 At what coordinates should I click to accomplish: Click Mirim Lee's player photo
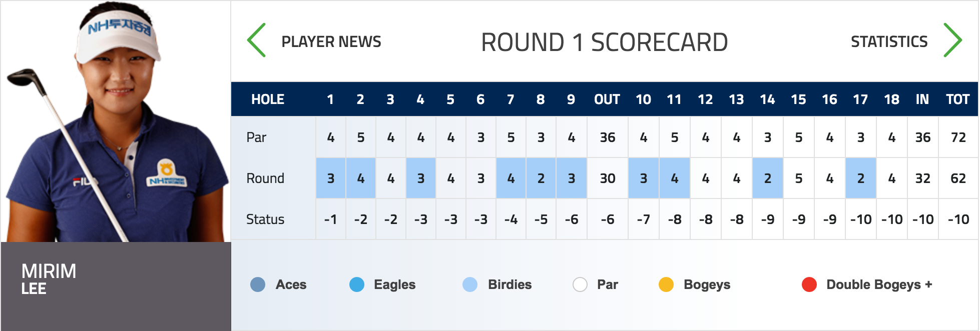coord(116,121)
